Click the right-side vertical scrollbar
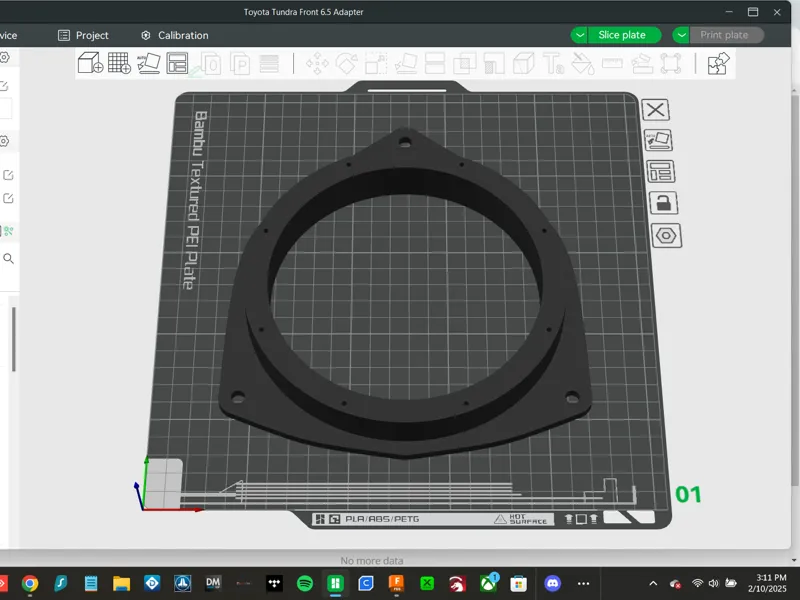The height and width of the screenshot is (600, 800). point(794,291)
